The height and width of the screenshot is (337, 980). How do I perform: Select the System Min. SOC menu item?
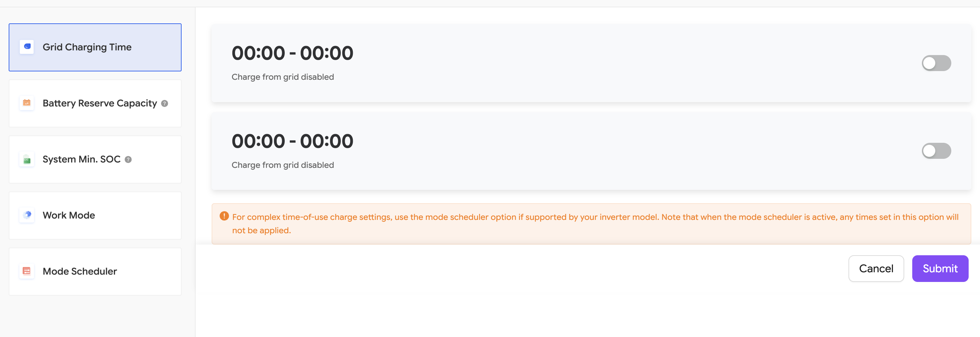coord(95,159)
